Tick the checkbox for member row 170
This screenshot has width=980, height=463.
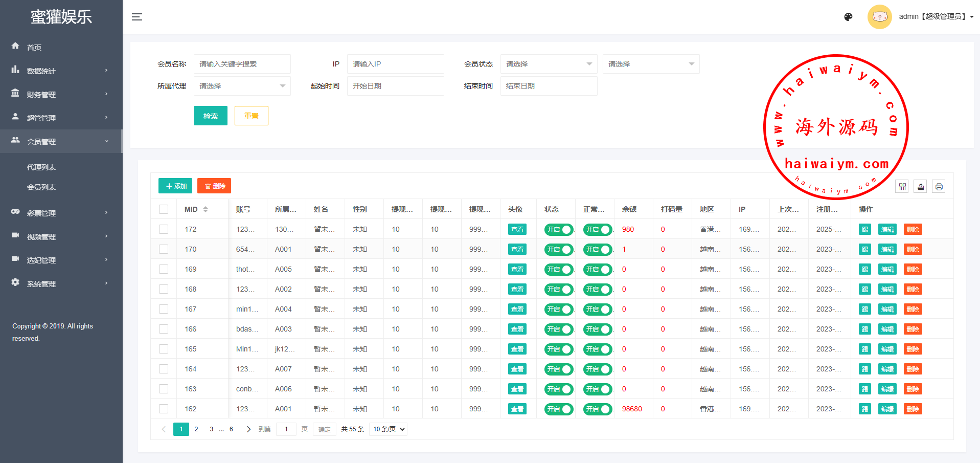point(164,249)
